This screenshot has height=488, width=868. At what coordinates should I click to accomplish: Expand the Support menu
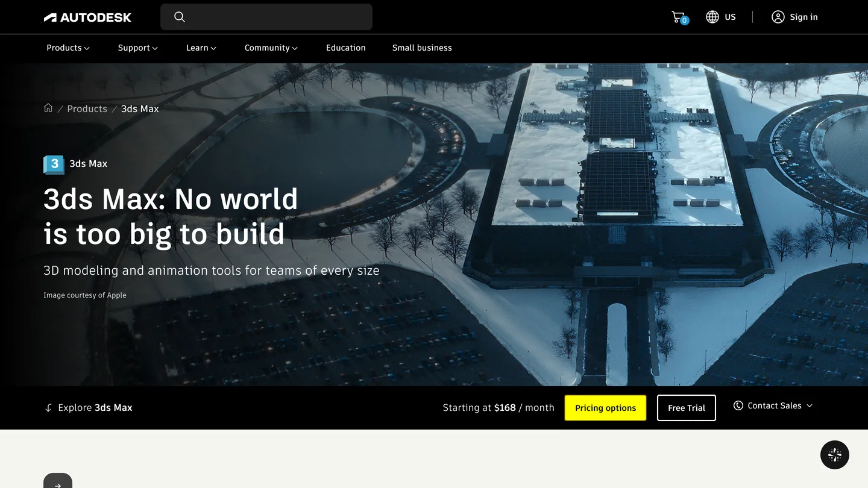pyautogui.click(x=138, y=48)
